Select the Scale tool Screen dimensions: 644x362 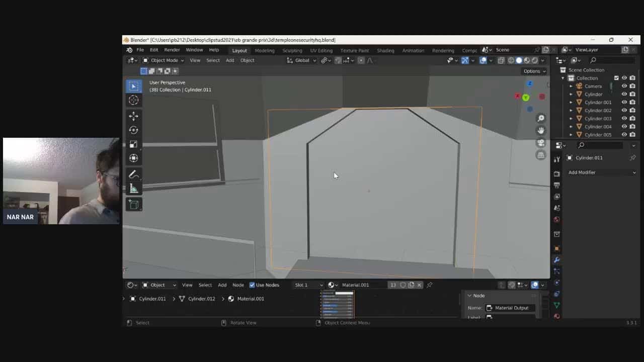[133, 144]
